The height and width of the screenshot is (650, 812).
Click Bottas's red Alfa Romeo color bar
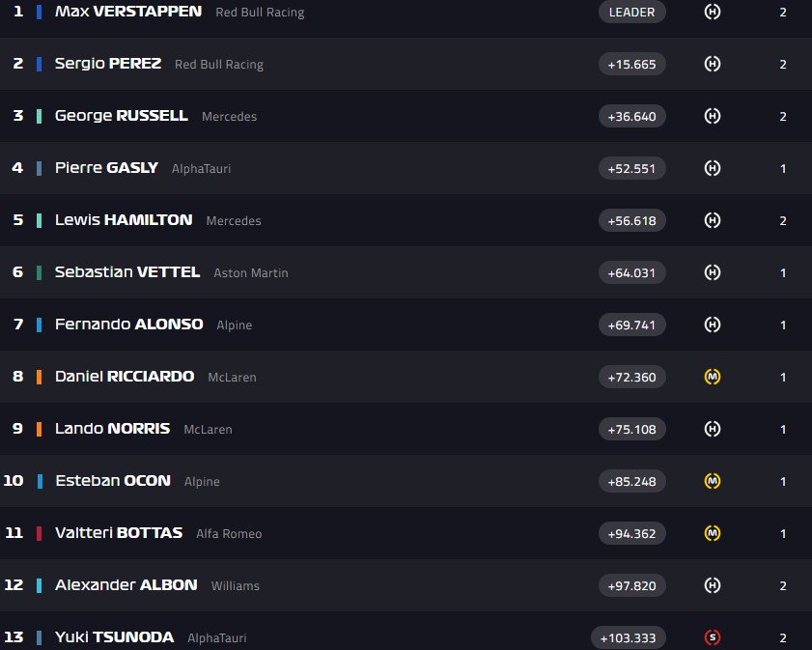pyautogui.click(x=39, y=533)
